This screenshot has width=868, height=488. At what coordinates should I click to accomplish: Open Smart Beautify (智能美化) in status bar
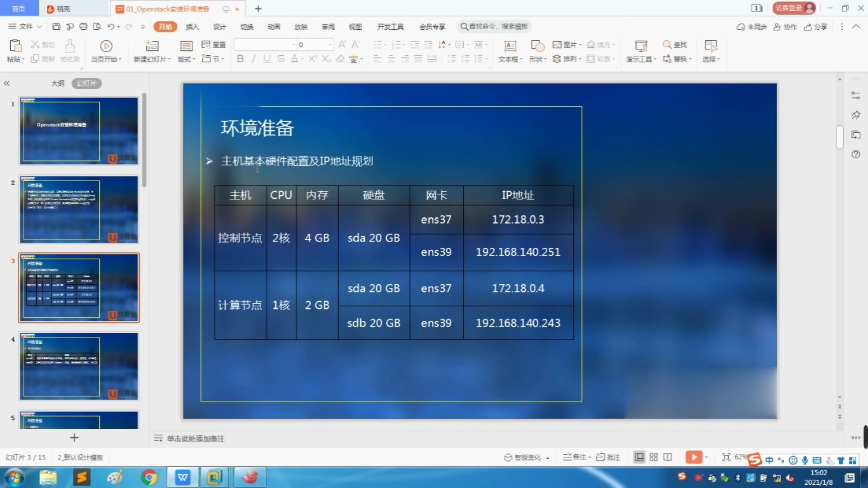click(527, 457)
